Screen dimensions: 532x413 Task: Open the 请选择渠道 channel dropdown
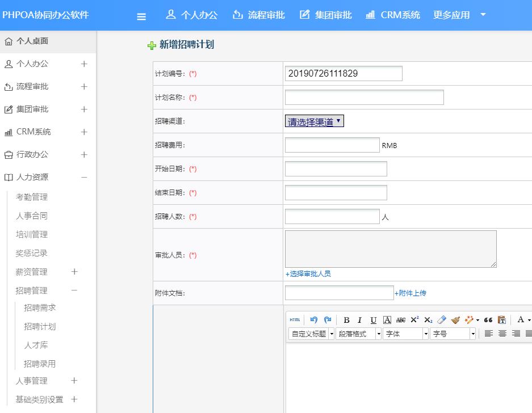point(314,121)
